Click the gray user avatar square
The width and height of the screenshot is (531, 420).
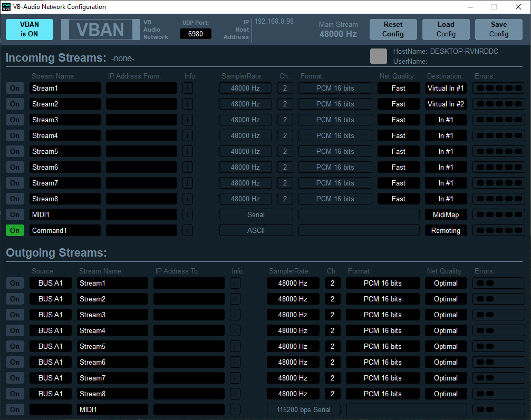pyautogui.click(x=378, y=56)
